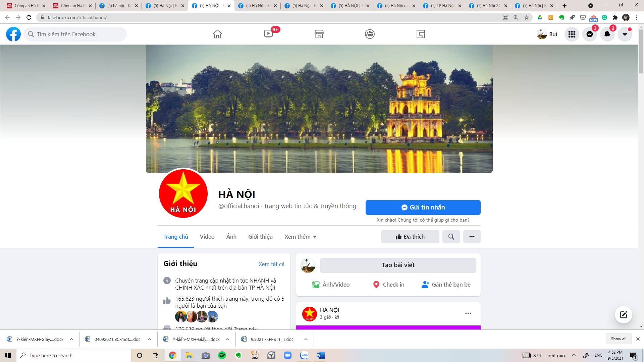The image size is (644, 362).
Task: Toggle the Đã thích like button
Action: [410, 237]
